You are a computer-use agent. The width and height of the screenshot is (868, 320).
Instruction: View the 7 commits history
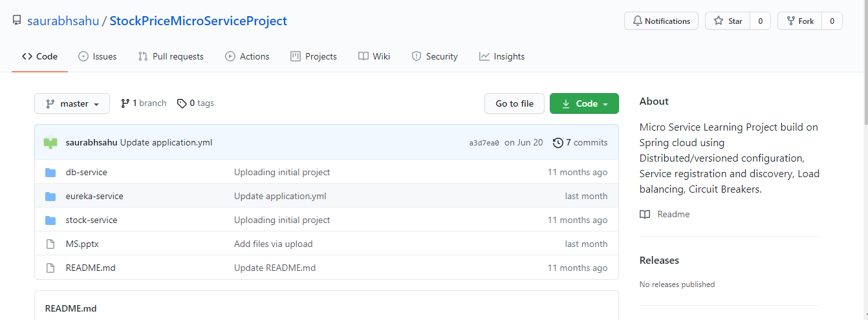point(580,142)
